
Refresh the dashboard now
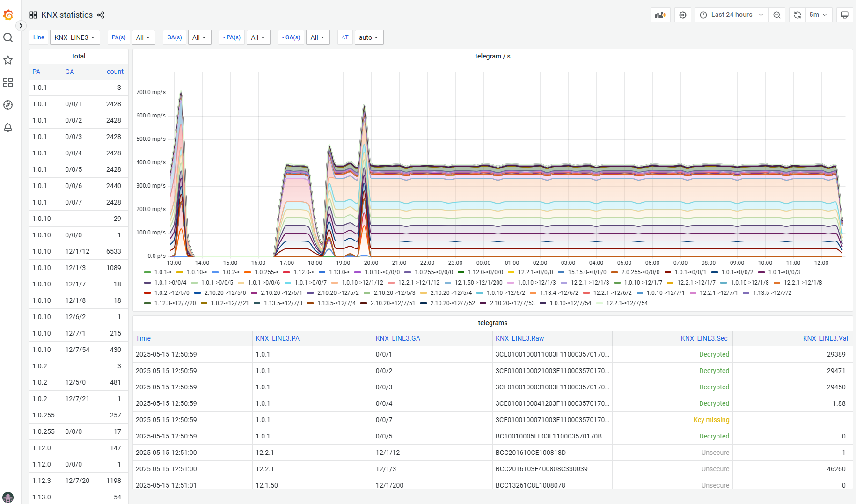point(797,15)
